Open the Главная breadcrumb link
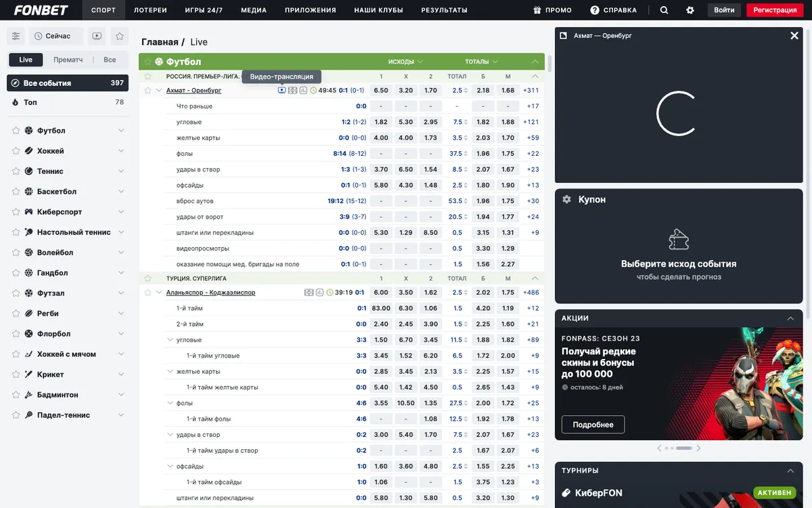 pyautogui.click(x=160, y=42)
